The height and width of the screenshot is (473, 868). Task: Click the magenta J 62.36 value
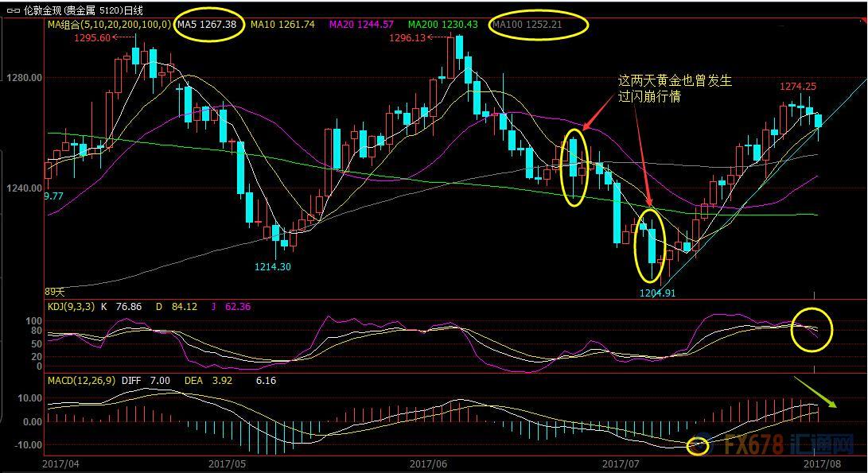click(231, 307)
